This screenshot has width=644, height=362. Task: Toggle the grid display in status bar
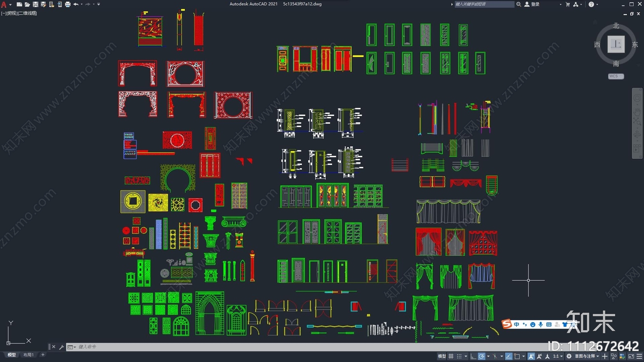(x=451, y=356)
